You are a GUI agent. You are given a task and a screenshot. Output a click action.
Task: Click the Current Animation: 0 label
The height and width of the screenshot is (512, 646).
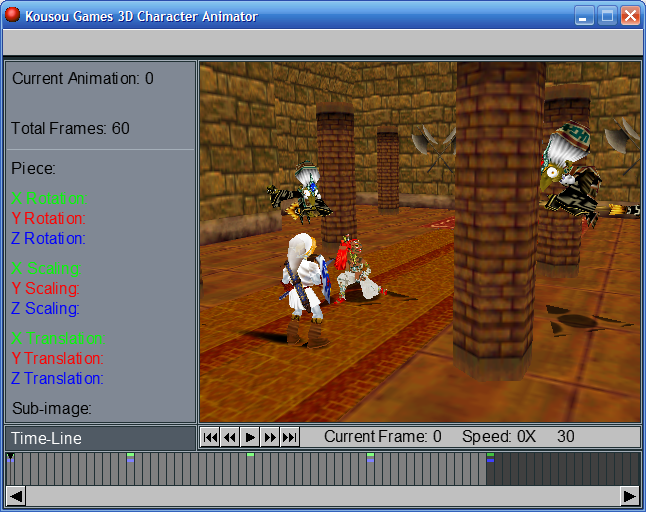tap(83, 78)
